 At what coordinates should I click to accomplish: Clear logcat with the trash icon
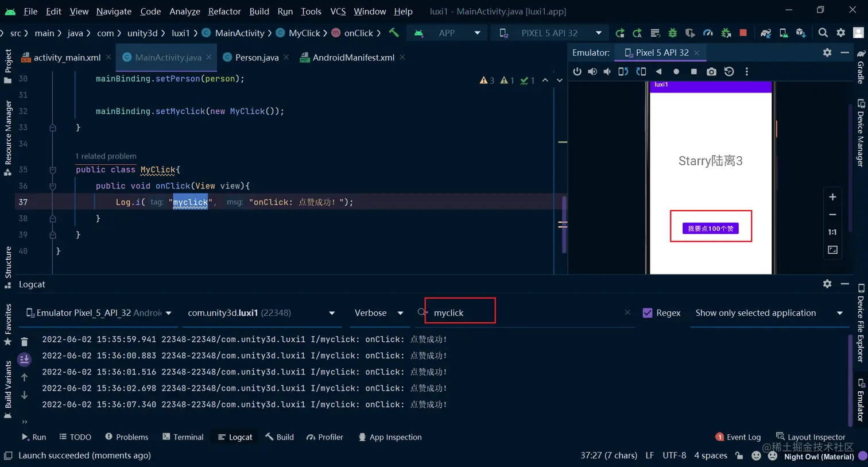[x=24, y=342]
